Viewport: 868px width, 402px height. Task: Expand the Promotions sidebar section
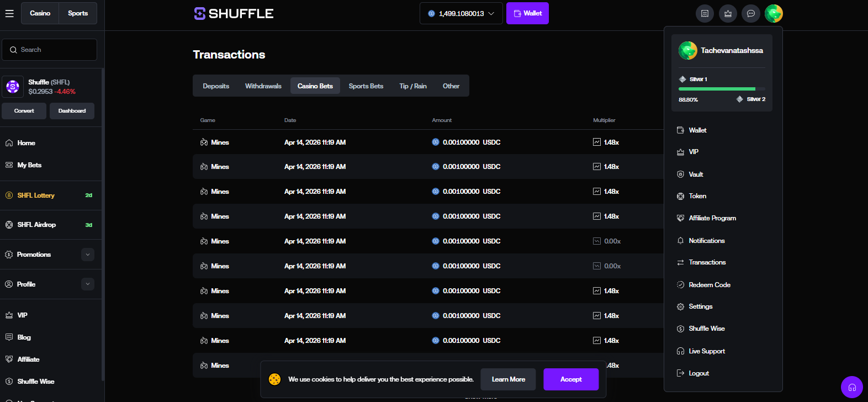[x=88, y=255]
